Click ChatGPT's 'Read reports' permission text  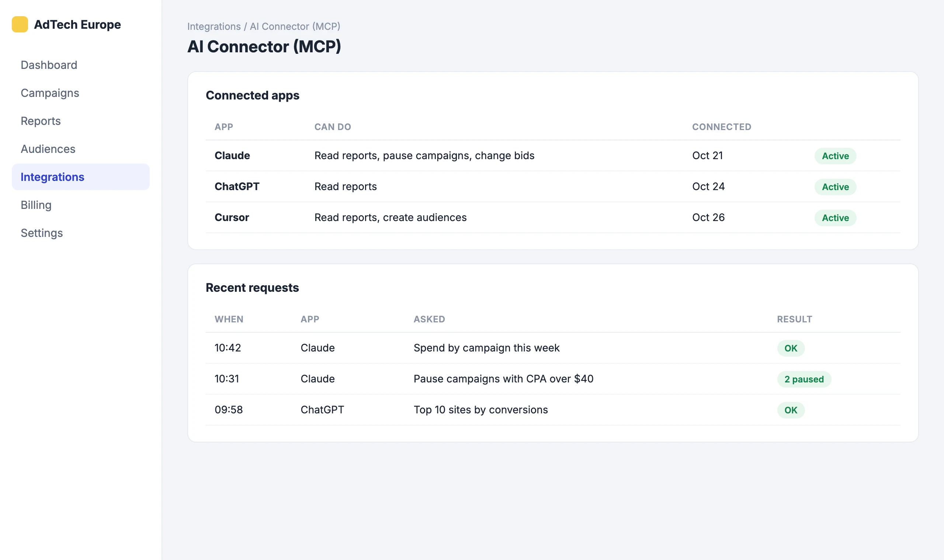[346, 186]
